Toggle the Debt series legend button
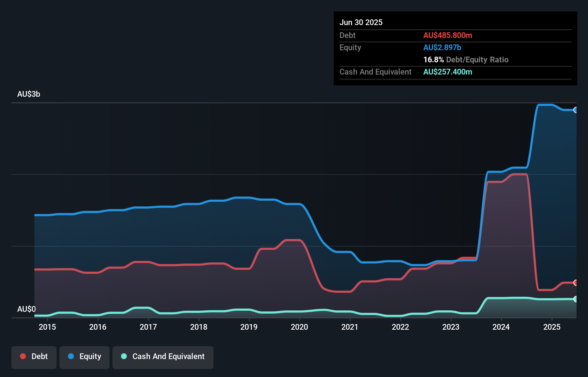The image size is (588, 377). coord(34,357)
